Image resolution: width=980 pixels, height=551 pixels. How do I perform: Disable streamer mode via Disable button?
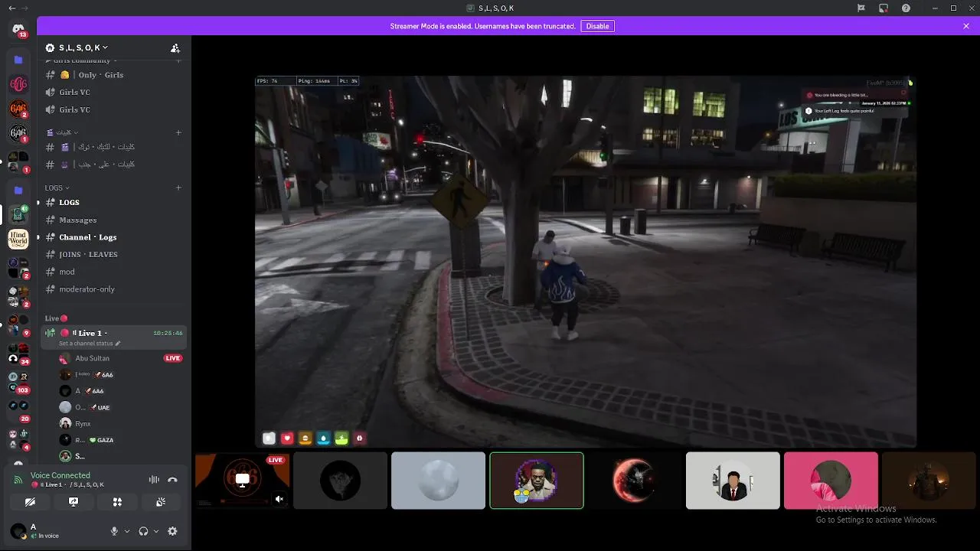(x=597, y=26)
